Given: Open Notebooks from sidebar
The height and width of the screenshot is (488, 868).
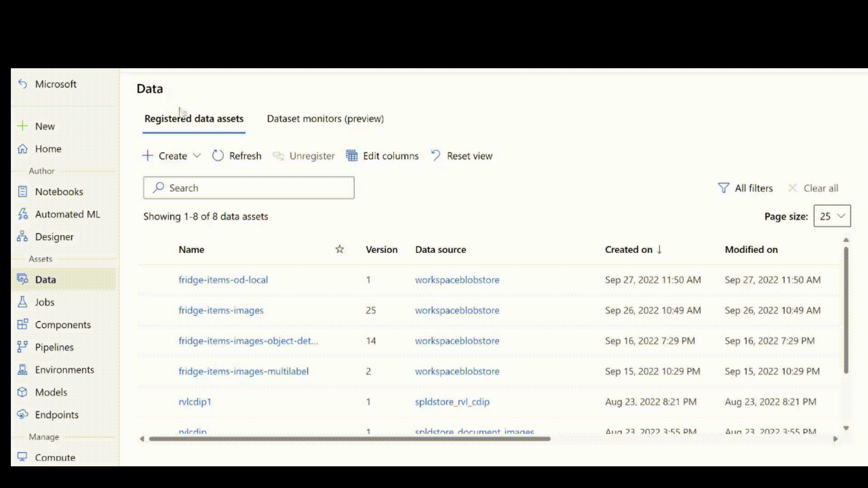Looking at the screenshot, I should point(58,191).
